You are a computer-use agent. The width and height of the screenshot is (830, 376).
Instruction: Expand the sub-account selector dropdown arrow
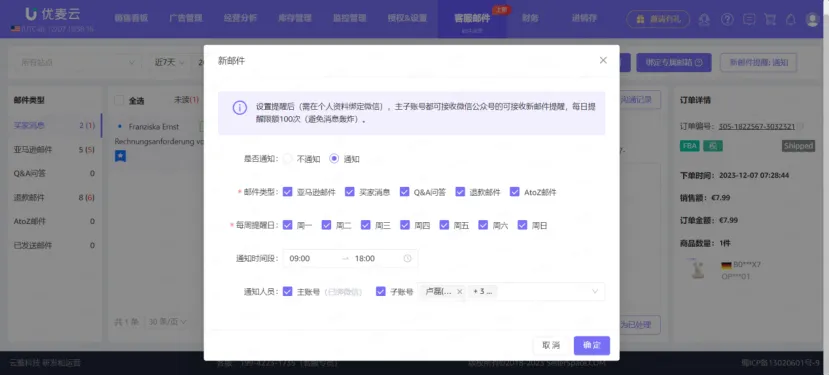pos(595,291)
